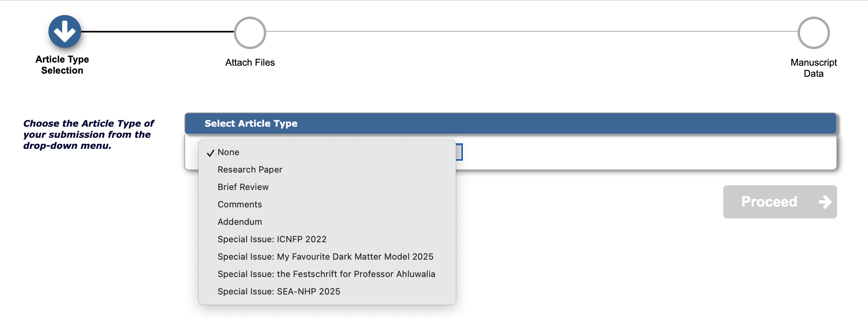Click the Article Type Selection label
The image size is (868, 319).
click(62, 65)
